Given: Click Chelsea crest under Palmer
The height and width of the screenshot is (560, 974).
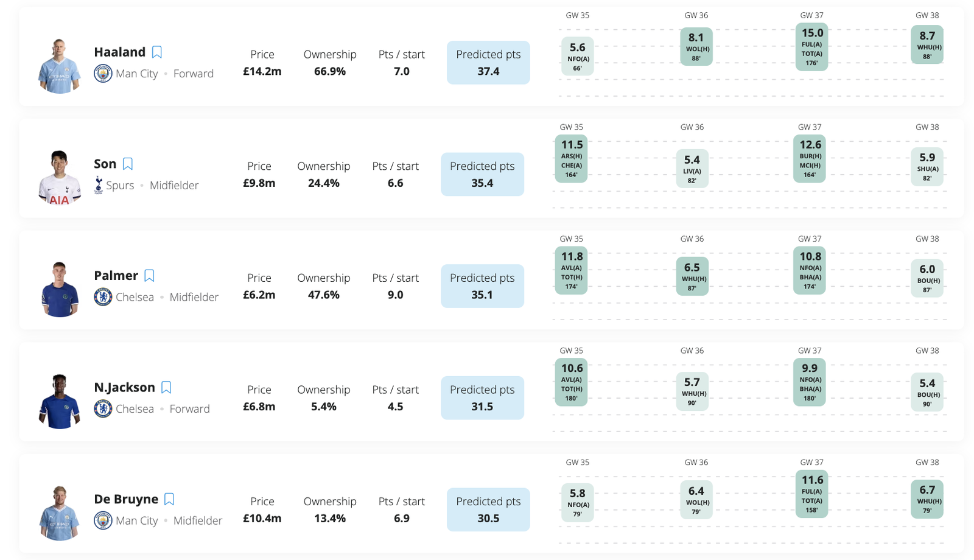Looking at the screenshot, I should pos(103,297).
